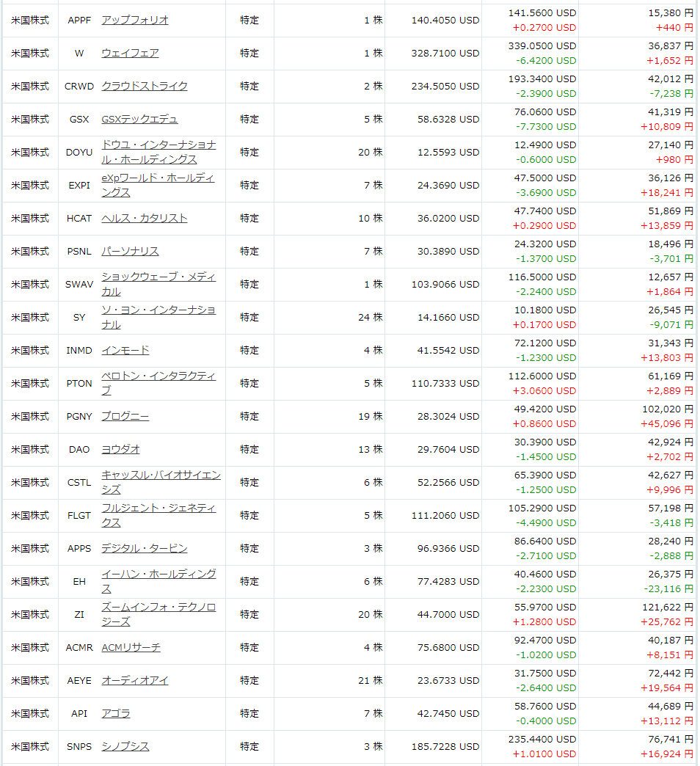Select the SNPS ticker cell
Image resolution: width=700 pixels, height=766 pixels.
[79, 746]
